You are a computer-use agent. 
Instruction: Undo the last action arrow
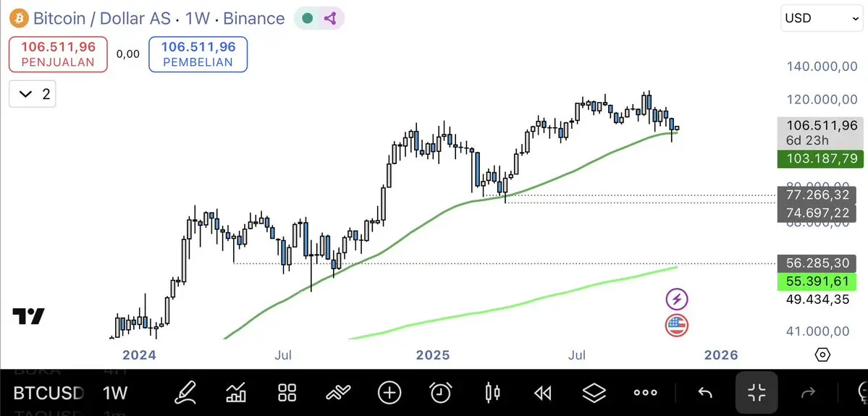[x=704, y=394]
